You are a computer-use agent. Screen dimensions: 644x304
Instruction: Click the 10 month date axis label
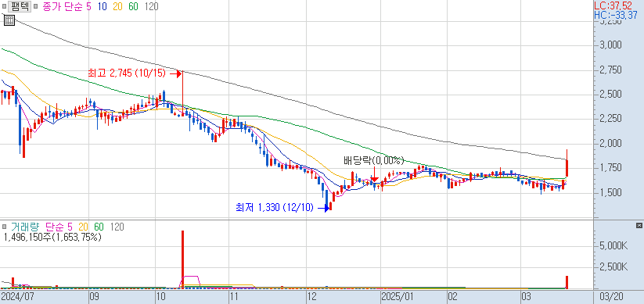click(160, 296)
